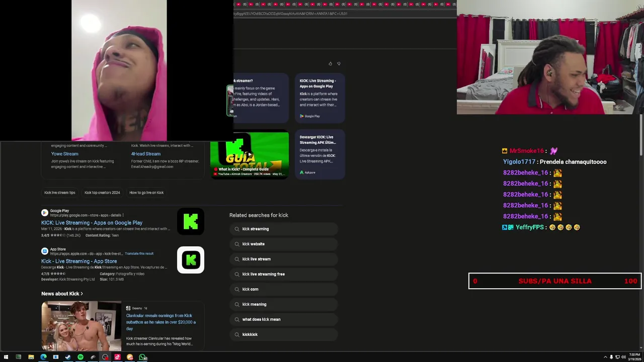
Task: Open options menu next to Google Play URL
Action: pos(123,215)
